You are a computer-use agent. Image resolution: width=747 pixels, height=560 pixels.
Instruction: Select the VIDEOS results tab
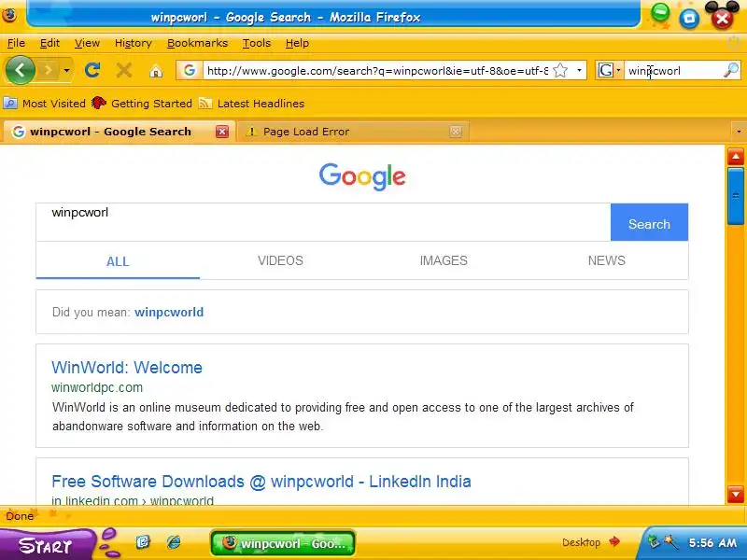tap(280, 260)
